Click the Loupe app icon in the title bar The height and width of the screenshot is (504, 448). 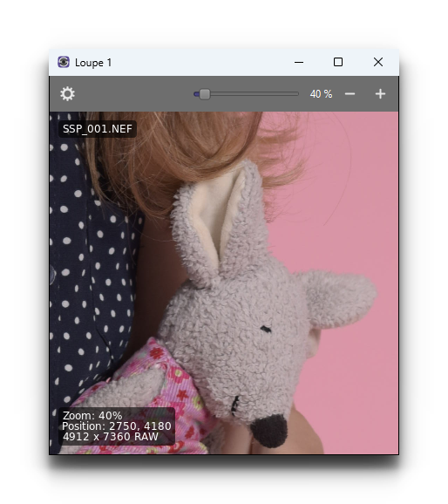click(x=64, y=62)
